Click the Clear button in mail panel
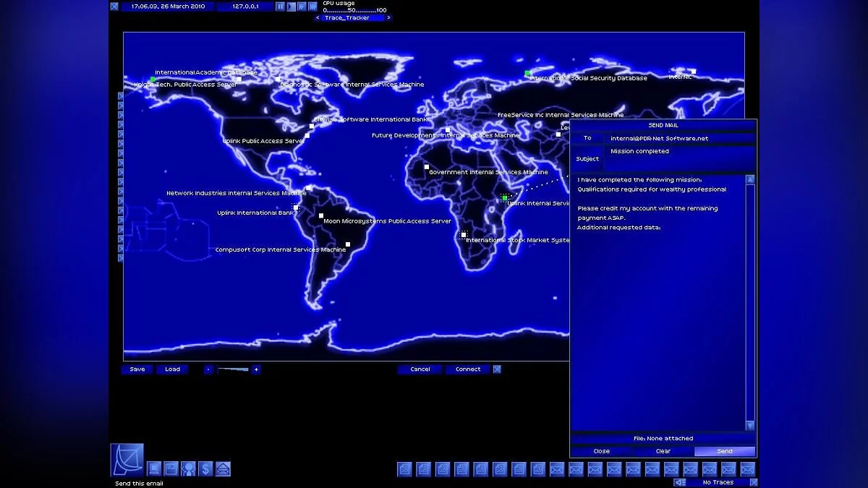The image size is (868, 488). pyautogui.click(x=663, y=451)
